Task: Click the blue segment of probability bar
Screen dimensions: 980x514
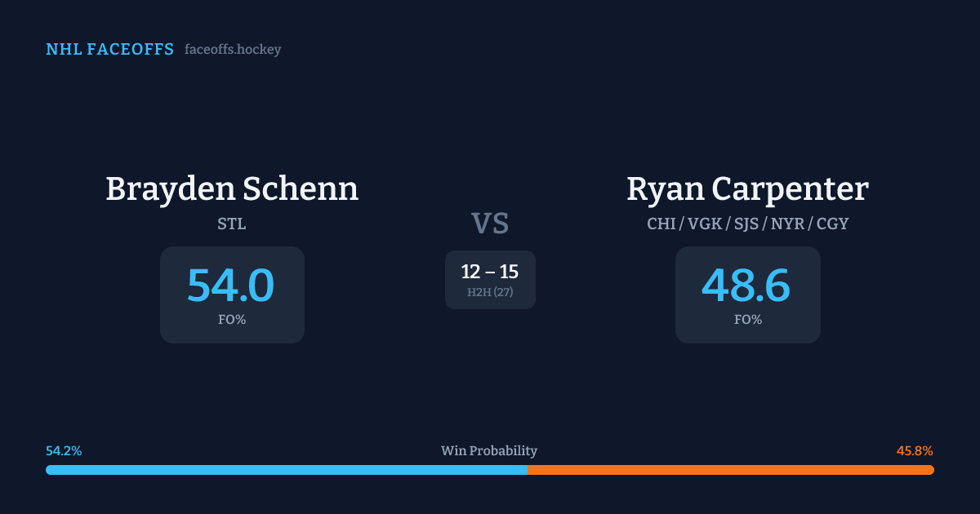Action: click(286, 470)
